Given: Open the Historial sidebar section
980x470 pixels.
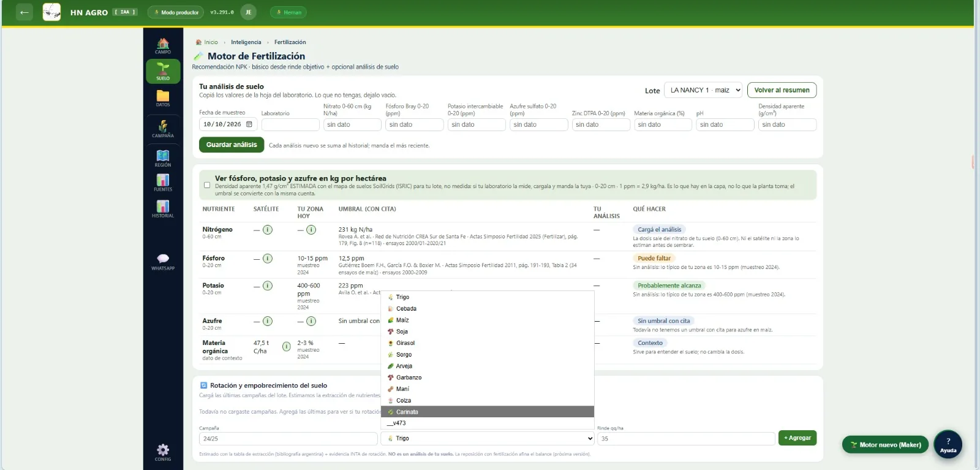Looking at the screenshot, I should click(163, 209).
